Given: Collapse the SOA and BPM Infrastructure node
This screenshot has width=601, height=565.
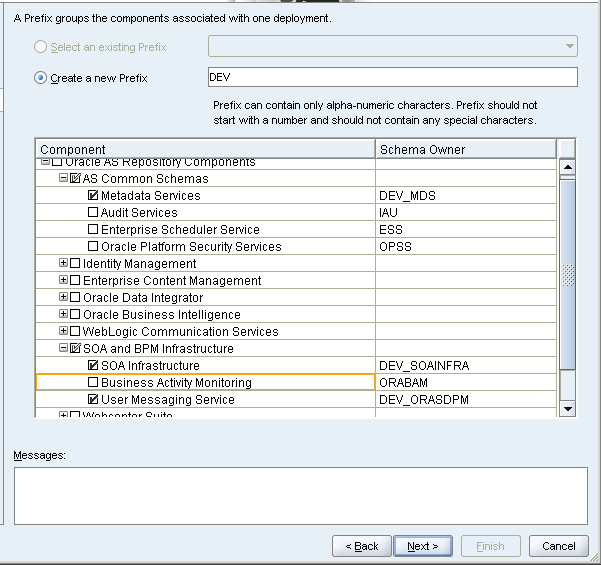Looking at the screenshot, I should (x=63, y=349).
